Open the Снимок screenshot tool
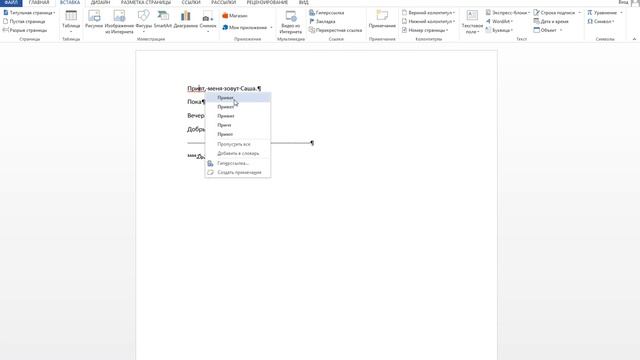The image size is (640, 360). pos(208,21)
